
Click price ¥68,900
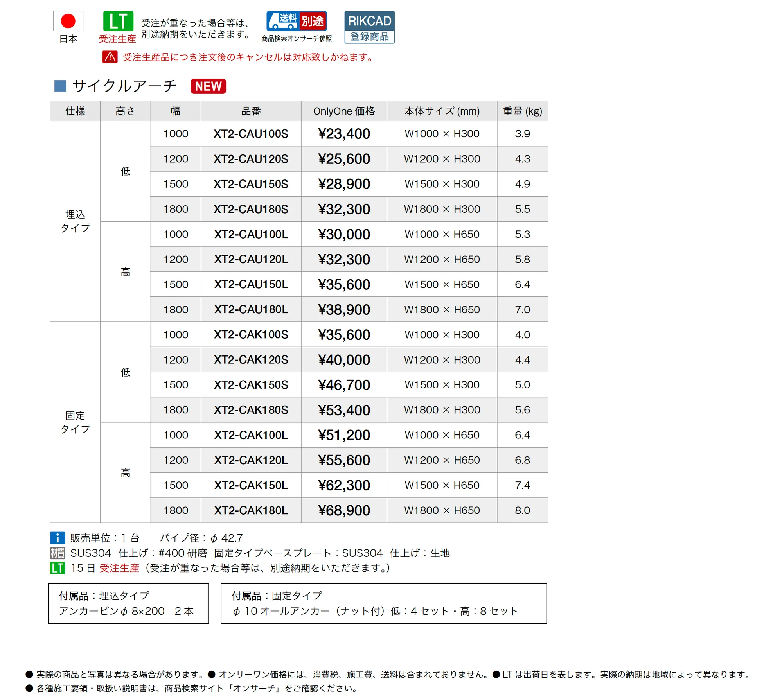[344, 510]
